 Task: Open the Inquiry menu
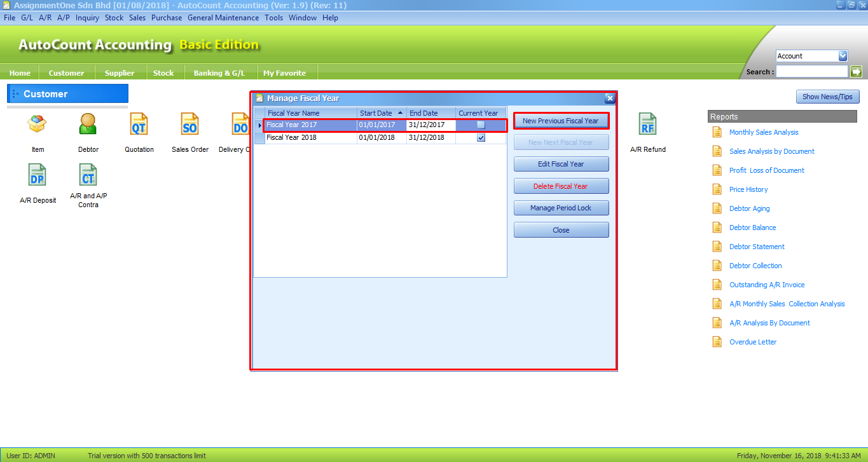tap(87, 18)
